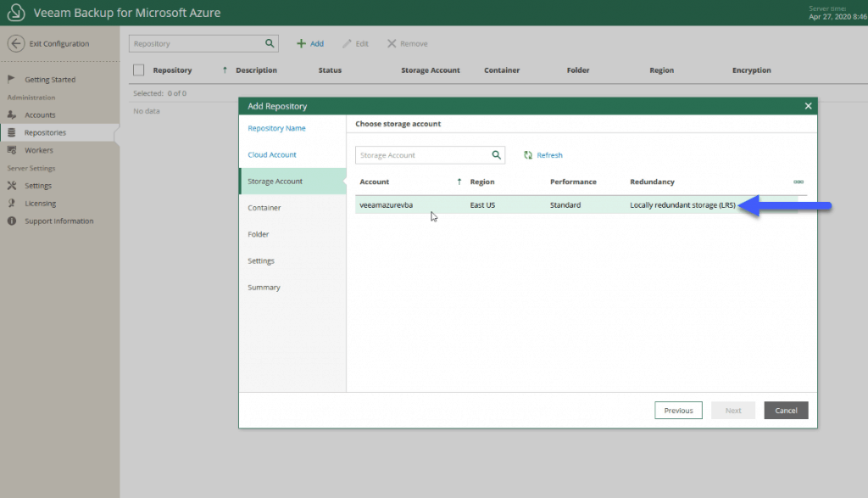
Task: Click the Region column header in dialog
Action: [482, 182]
